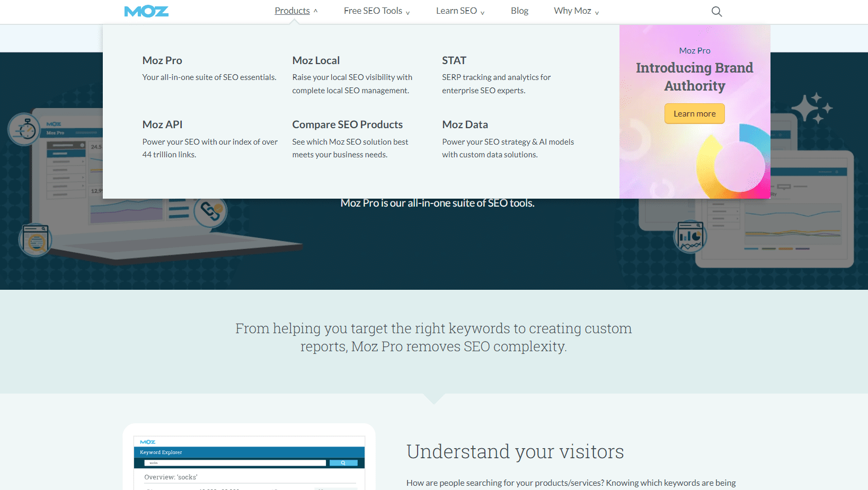
Task: Expand the Learn SEO menu
Action: click(x=460, y=11)
